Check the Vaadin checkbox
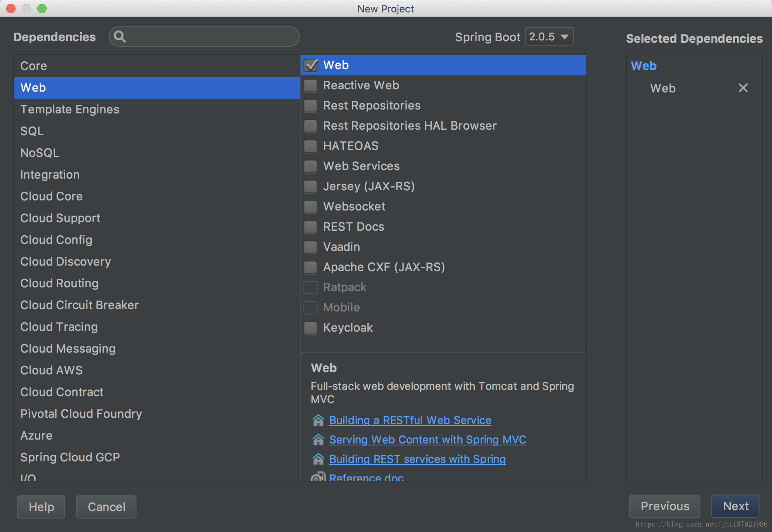The image size is (772, 532). [x=311, y=247]
